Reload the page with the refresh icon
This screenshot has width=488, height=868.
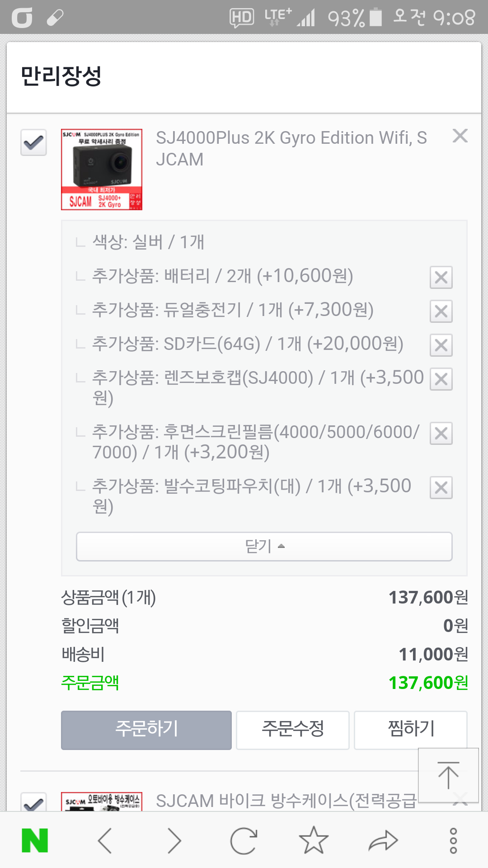pos(244,840)
